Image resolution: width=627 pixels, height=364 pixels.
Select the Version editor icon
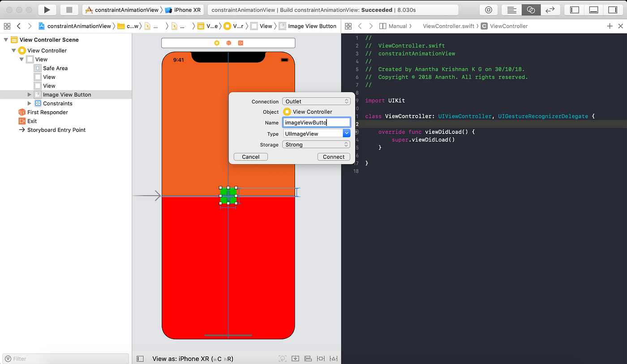pyautogui.click(x=550, y=9)
